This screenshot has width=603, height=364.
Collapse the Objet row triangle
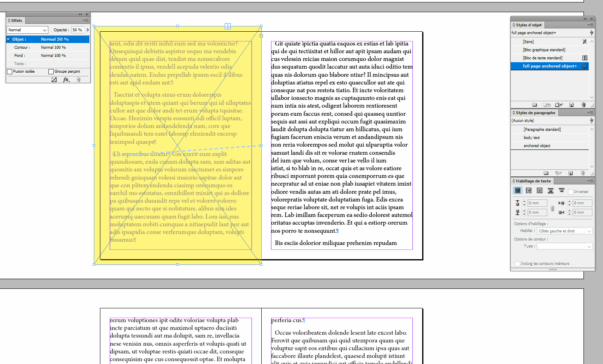click(x=9, y=39)
